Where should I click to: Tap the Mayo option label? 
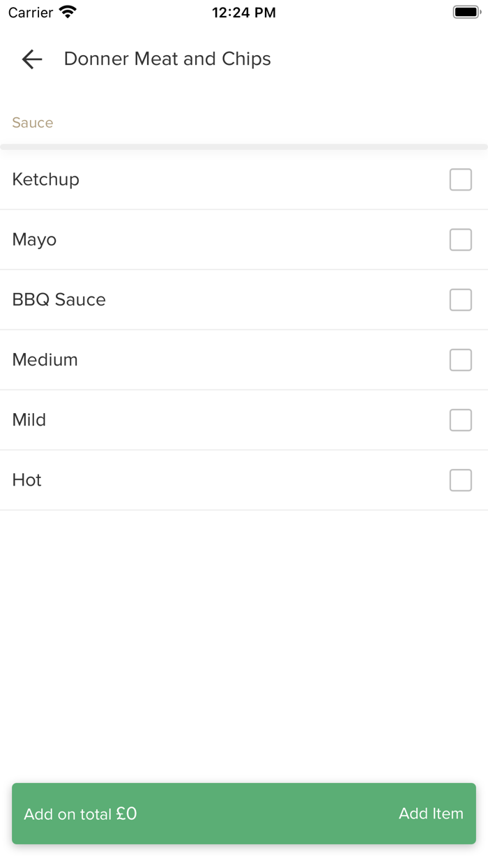tap(34, 239)
